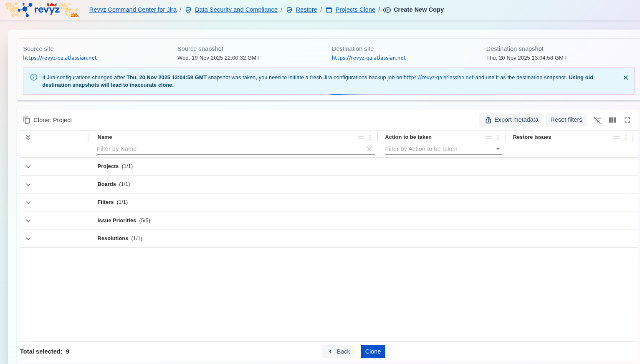Screen dimensions: 640x364
Task: Open Action to be taken column menu
Action: (x=498, y=138)
